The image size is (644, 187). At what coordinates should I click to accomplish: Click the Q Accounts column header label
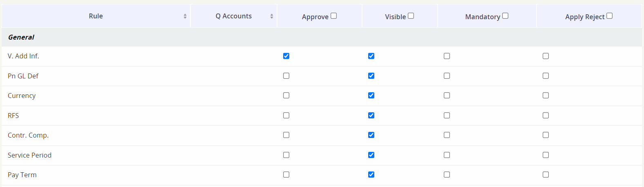(x=234, y=16)
